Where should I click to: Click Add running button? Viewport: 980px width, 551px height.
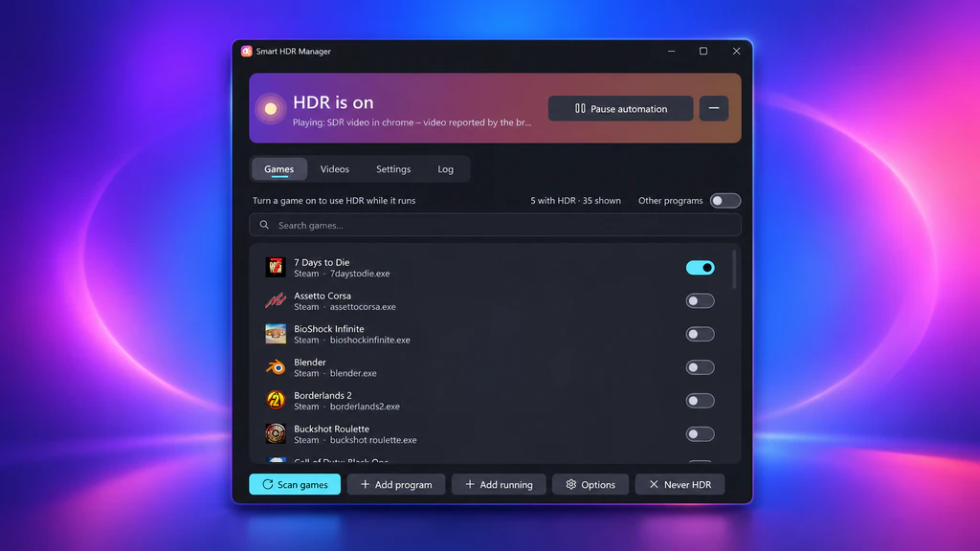[499, 484]
